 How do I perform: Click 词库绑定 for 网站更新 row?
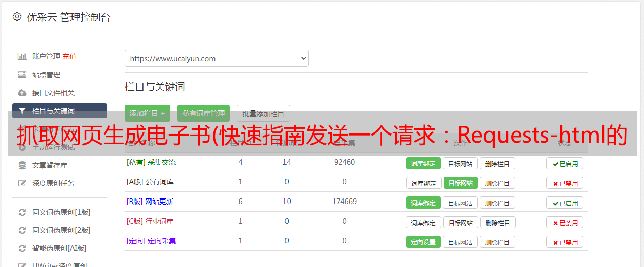pyautogui.click(x=423, y=203)
